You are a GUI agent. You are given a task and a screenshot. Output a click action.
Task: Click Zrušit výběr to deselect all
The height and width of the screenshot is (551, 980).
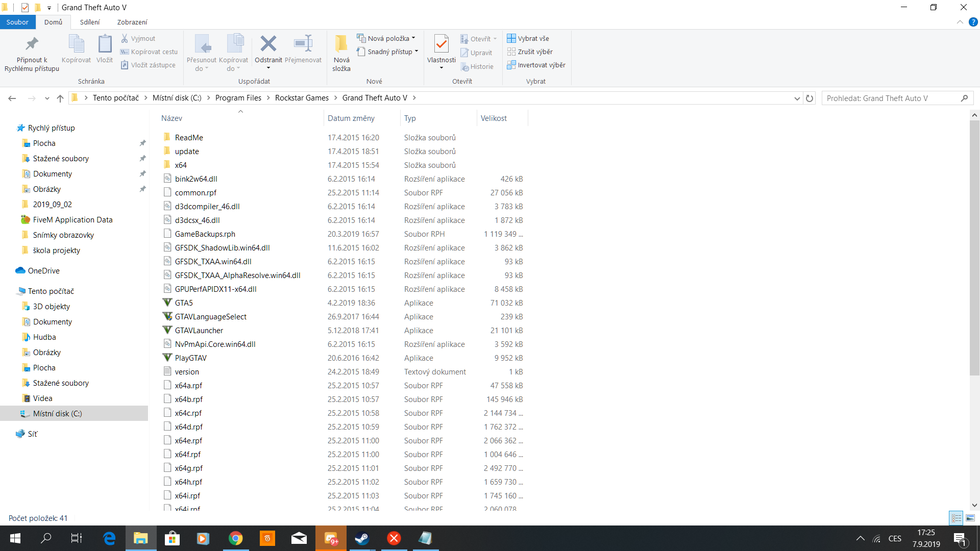[x=530, y=52]
